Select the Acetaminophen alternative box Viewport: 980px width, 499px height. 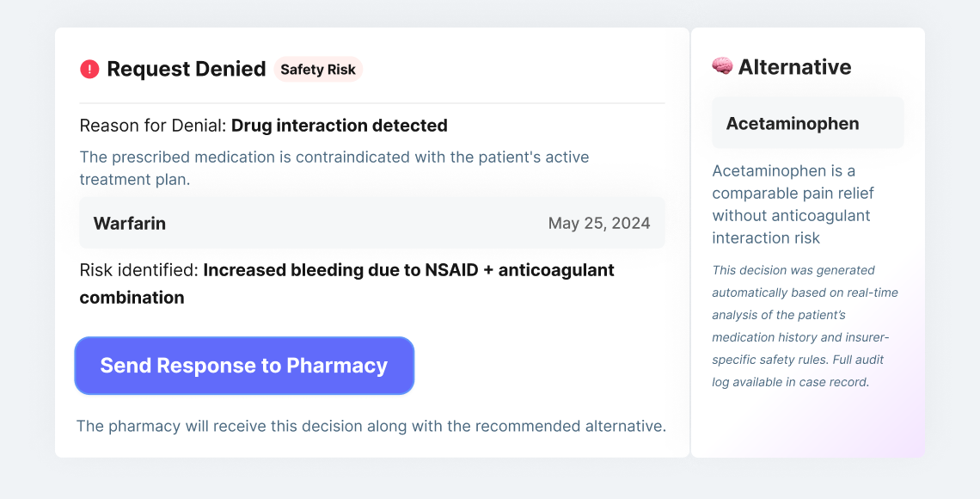807,123
